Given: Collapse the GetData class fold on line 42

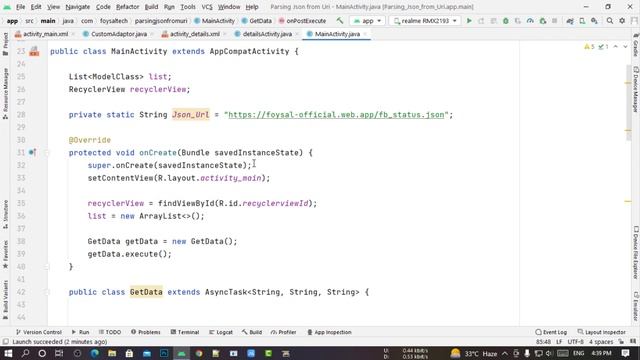Looking at the screenshot, I should pyautogui.click(x=47, y=292).
